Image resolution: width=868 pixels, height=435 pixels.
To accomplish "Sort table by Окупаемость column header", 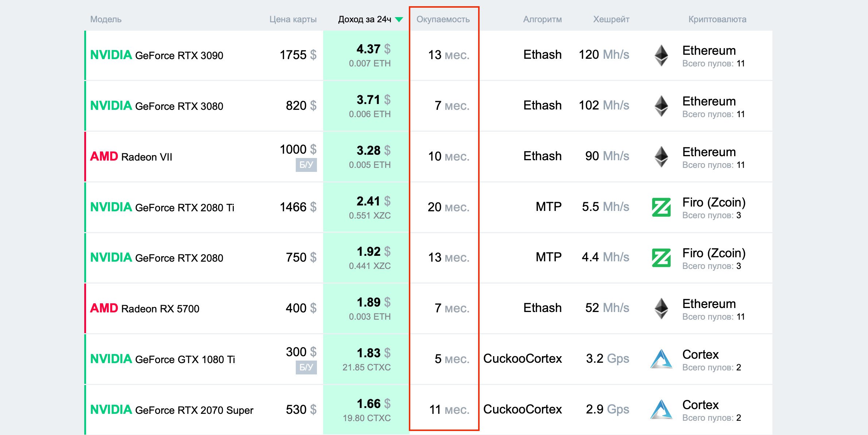I will click(443, 19).
